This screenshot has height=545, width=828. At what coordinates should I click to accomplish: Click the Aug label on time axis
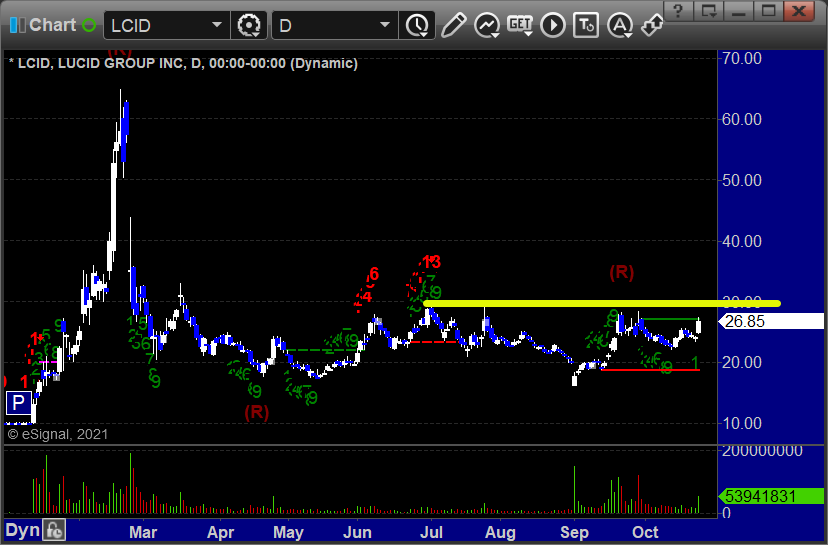(x=500, y=532)
